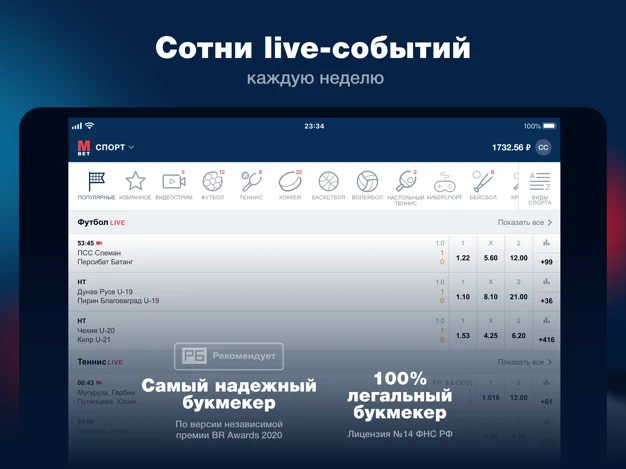Bet 1.22 on ПСС Слеман win
The height and width of the screenshot is (469, 626).
pos(463,258)
